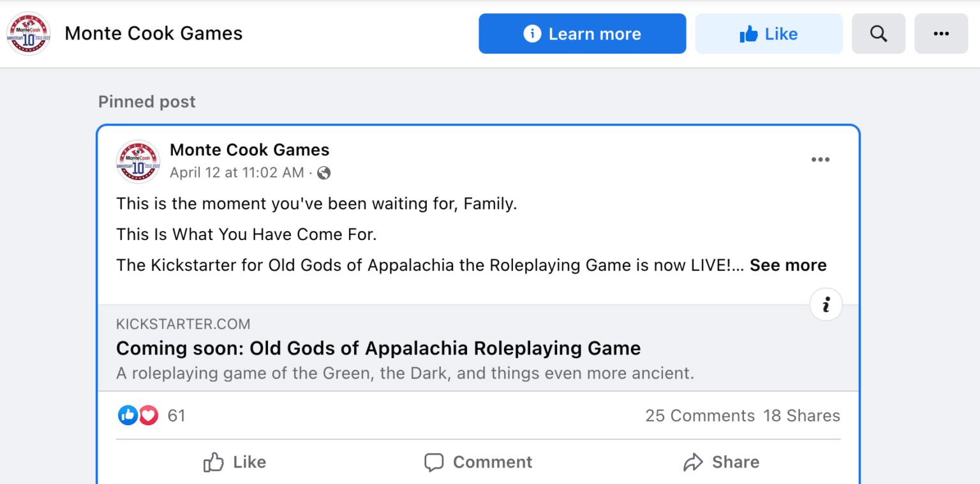Expand the post with See more
This screenshot has height=484, width=980.
[788, 264]
